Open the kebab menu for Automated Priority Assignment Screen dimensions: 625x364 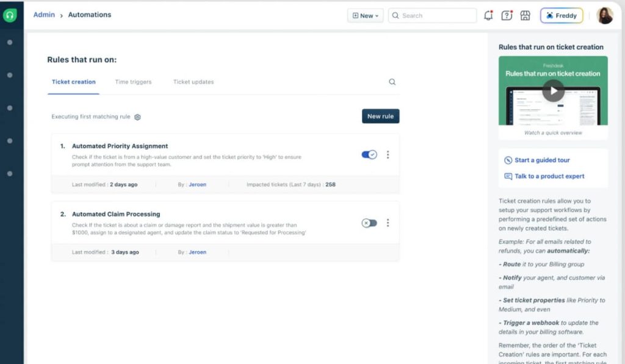(x=388, y=155)
